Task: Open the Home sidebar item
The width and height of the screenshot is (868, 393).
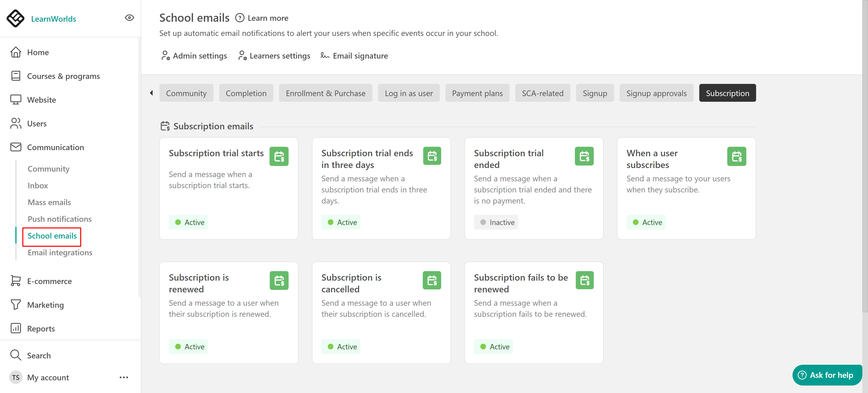Action: tap(38, 52)
